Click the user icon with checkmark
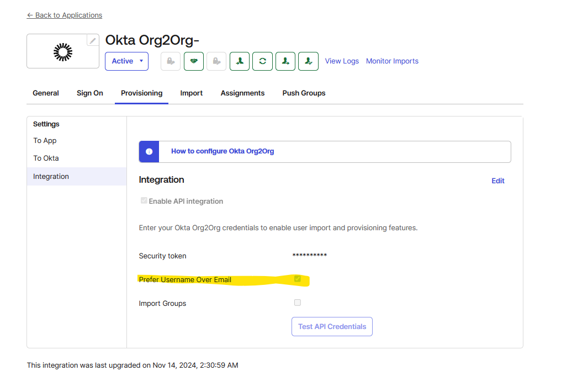The height and width of the screenshot is (392, 588). pos(308,61)
